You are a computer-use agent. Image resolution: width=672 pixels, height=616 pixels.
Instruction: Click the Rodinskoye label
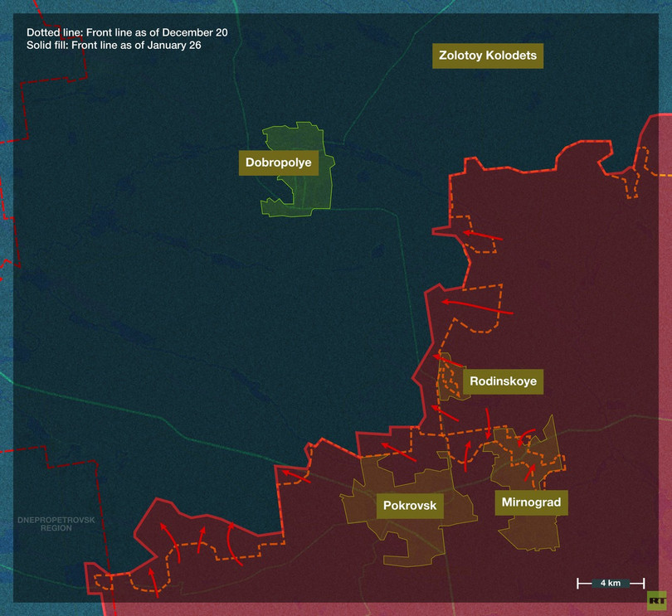[x=503, y=382]
